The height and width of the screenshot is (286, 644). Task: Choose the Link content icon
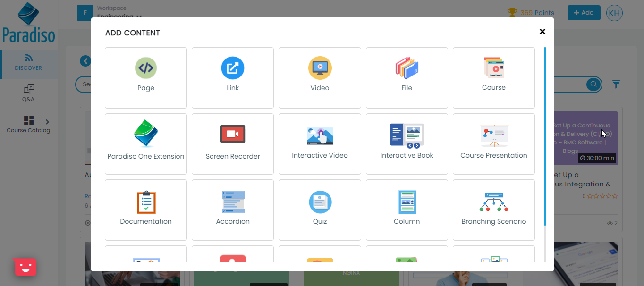pyautogui.click(x=232, y=68)
